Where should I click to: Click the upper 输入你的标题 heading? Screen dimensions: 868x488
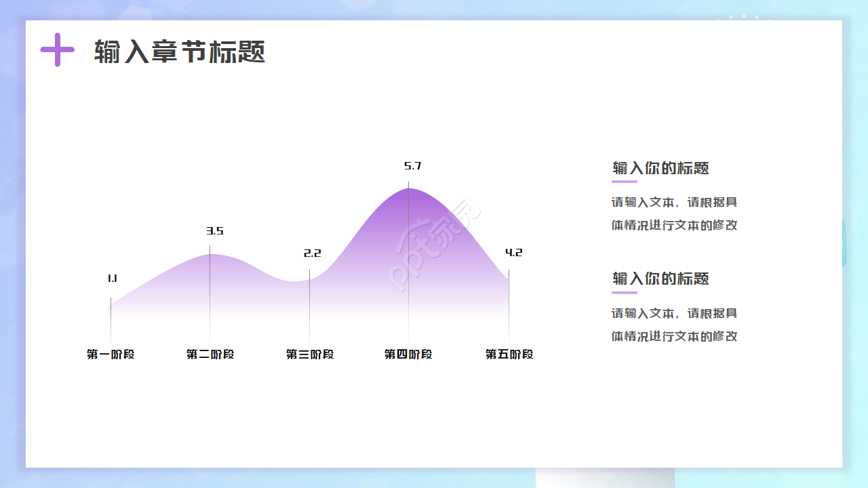pyautogui.click(x=660, y=169)
